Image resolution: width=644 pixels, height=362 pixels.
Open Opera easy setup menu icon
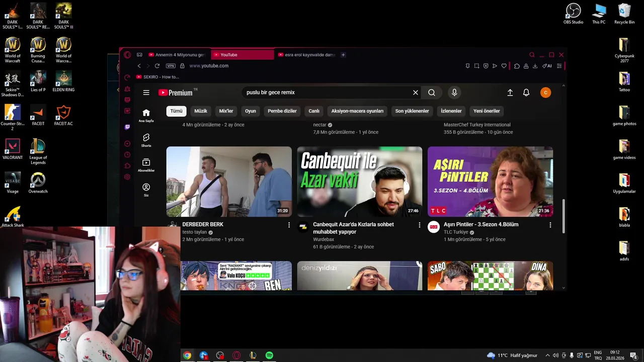(x=559, y=66)
